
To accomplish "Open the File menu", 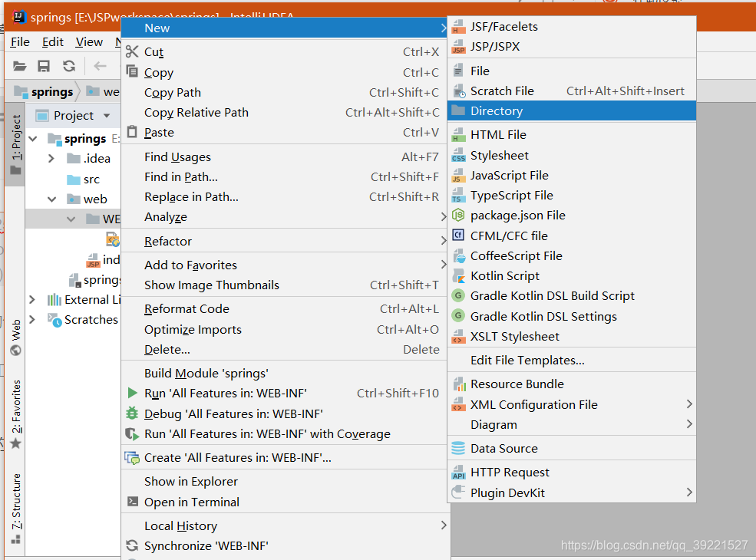I will click(x=20, y=42).
